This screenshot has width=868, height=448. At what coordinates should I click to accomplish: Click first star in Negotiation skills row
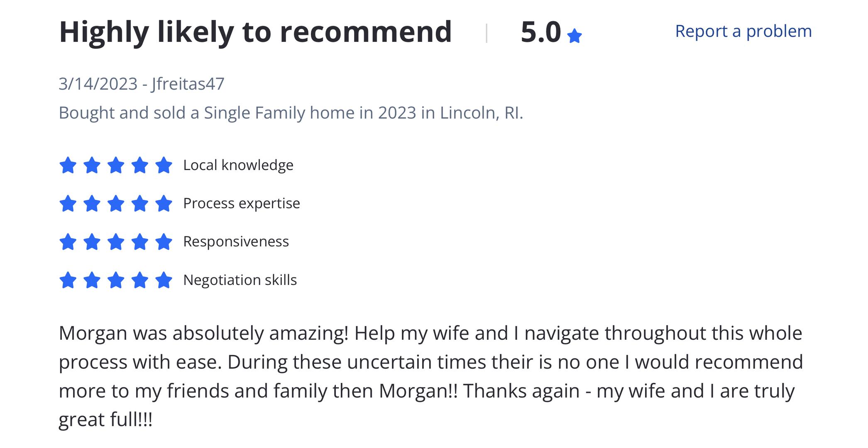tap(68, 280)
